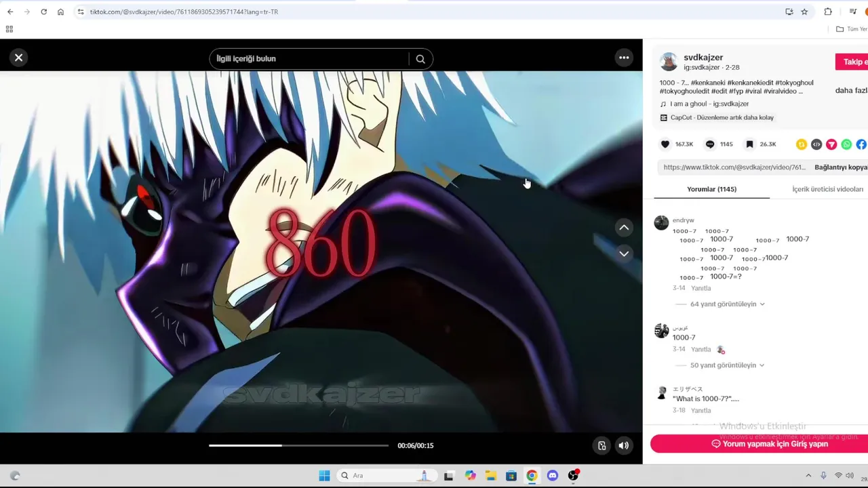Save the video with the bookmark icon
This screenshot has height=488, width=868.
click(749, 144)
